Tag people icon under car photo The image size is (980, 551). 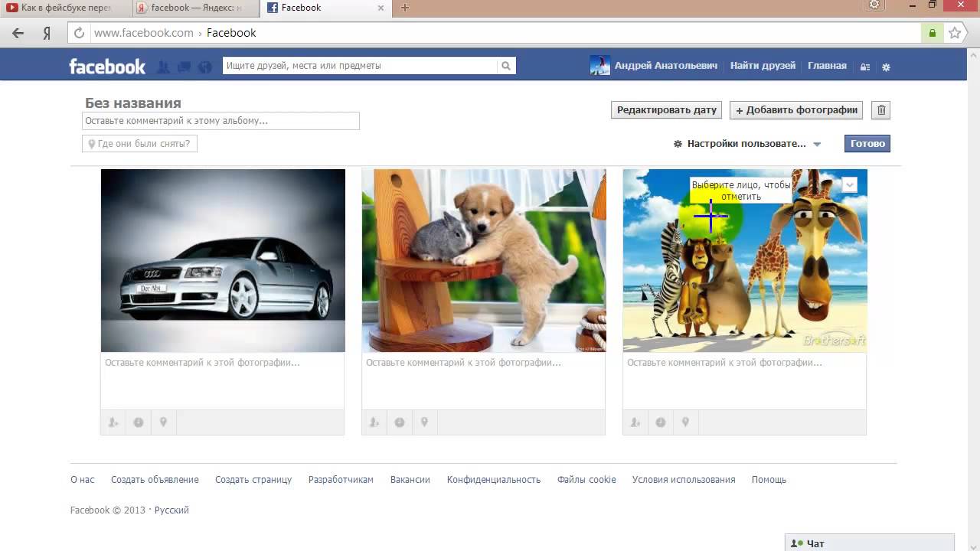tap(113, 422)
